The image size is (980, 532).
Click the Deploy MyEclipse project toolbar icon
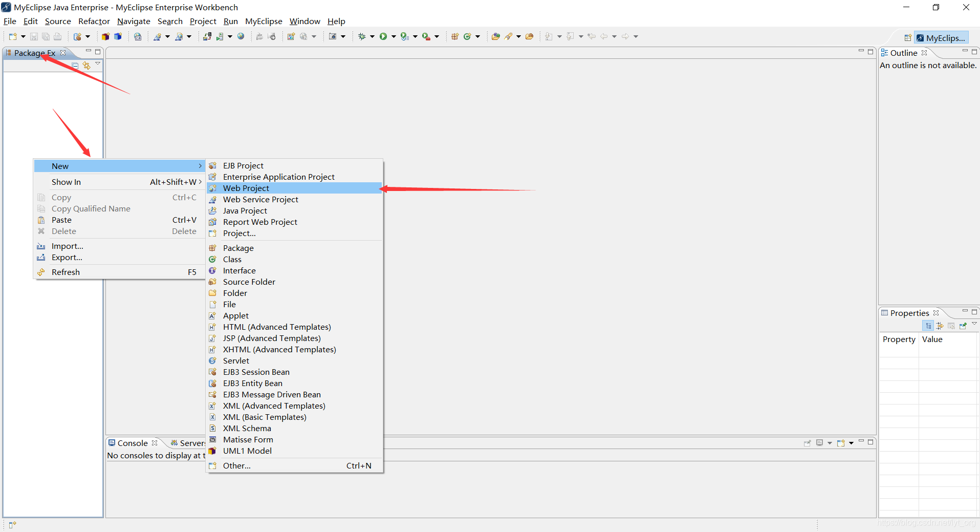[x=207, y=36]
